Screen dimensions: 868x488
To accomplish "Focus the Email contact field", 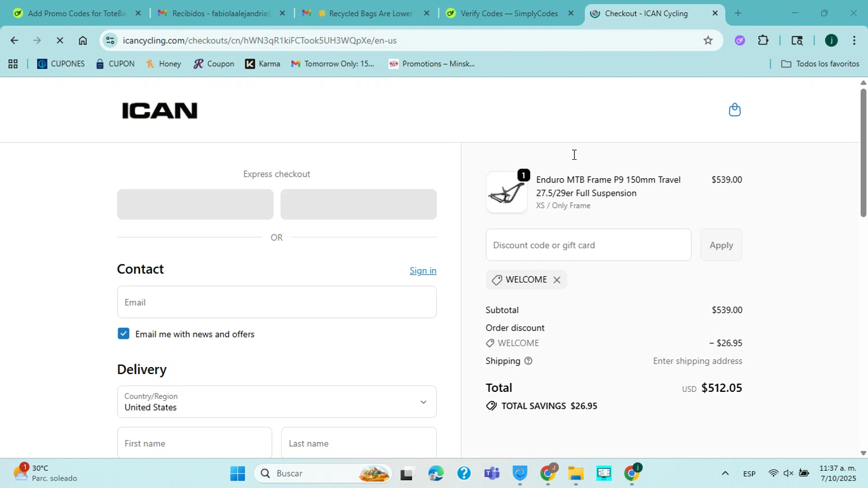I will coord(277,302).
